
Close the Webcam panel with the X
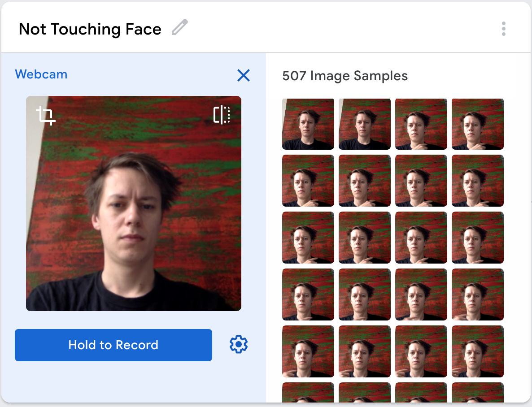click(x=243, y=75)
